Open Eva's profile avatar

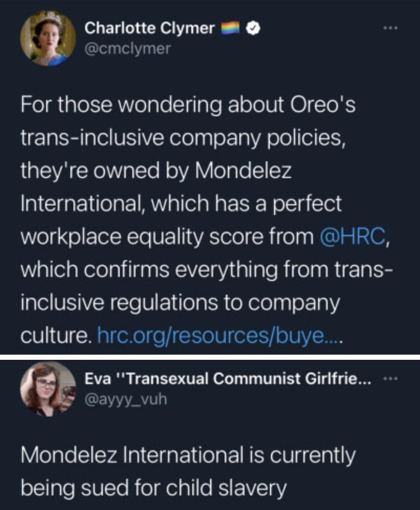[48, 389]
